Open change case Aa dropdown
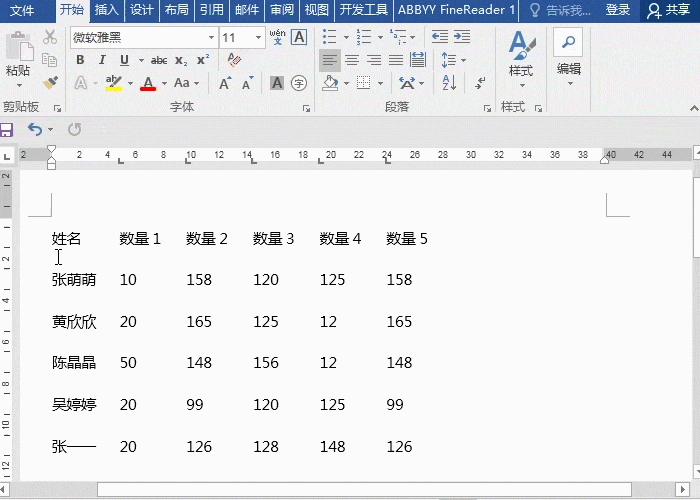Image resolution: width=700 pixels, height=500 pixels. (x=186, y=83)
